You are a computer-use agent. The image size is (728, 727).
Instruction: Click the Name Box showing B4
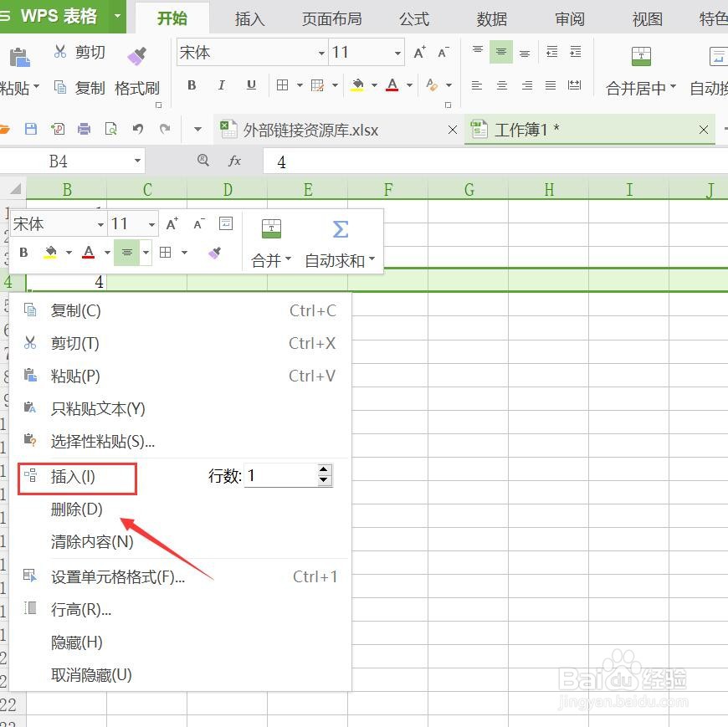pyautogui.click(x=69, y=160)
